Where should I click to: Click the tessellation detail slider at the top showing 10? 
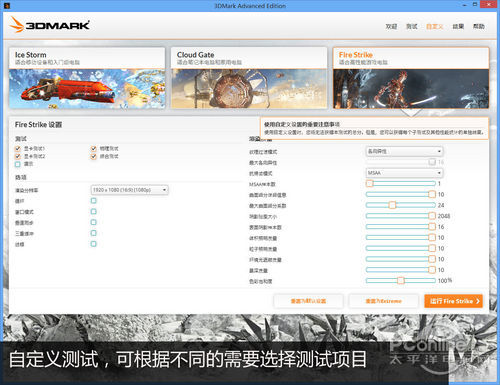[401, 194]
